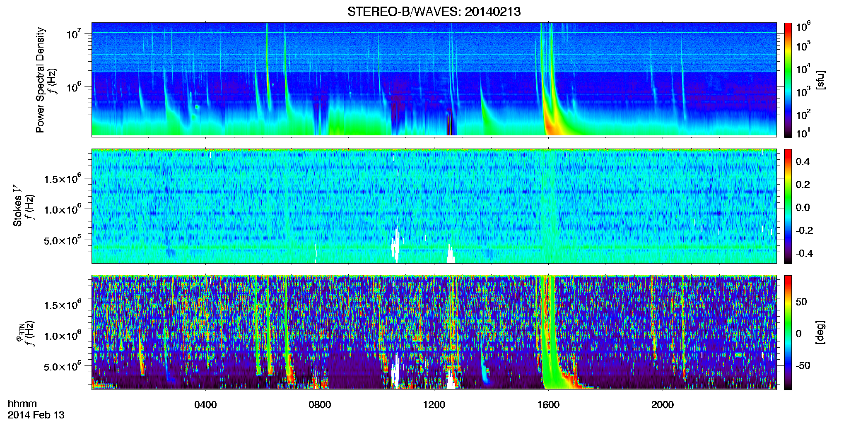The image size is (868, 447).
Task: Click the 1600 time tick label
Action: [548, 405]
